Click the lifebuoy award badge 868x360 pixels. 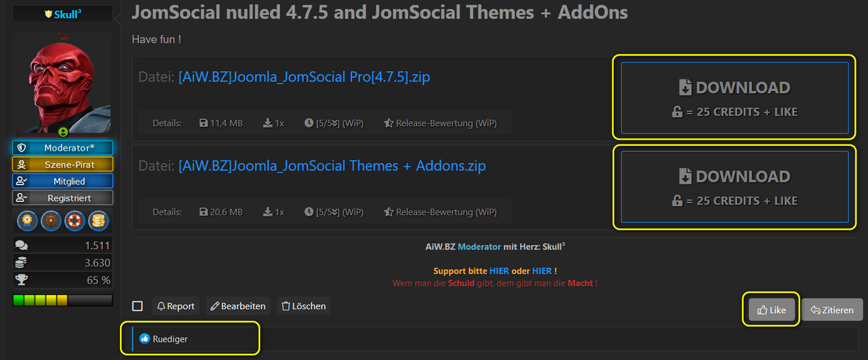pyautogui.click(x=75, y=220)
